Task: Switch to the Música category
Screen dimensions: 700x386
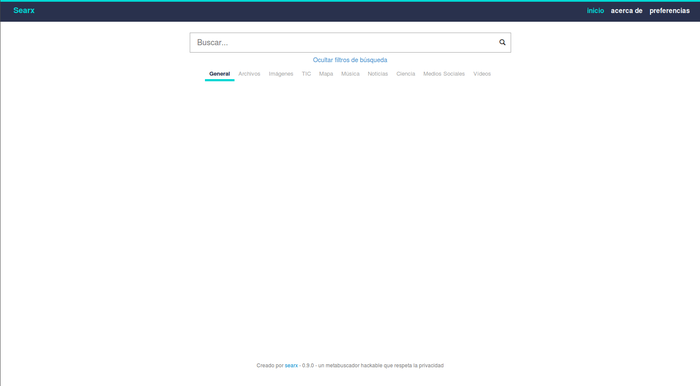Action: point(350,74)
